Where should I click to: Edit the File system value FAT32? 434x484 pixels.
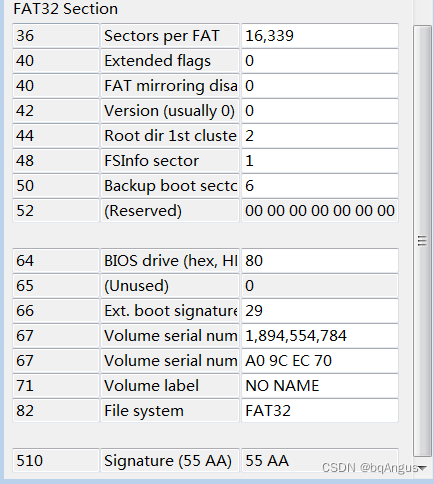tap(320, 411)
